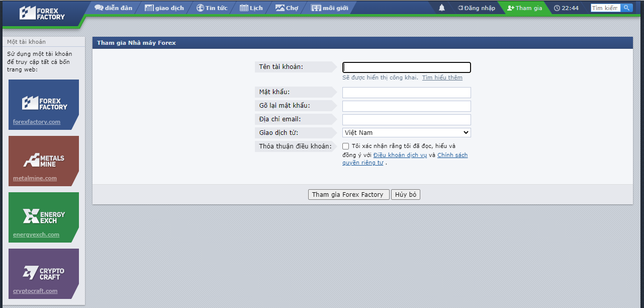Open the diễn đàn tab
Screen dimensions: 644x308
click(x=114, y=8)
